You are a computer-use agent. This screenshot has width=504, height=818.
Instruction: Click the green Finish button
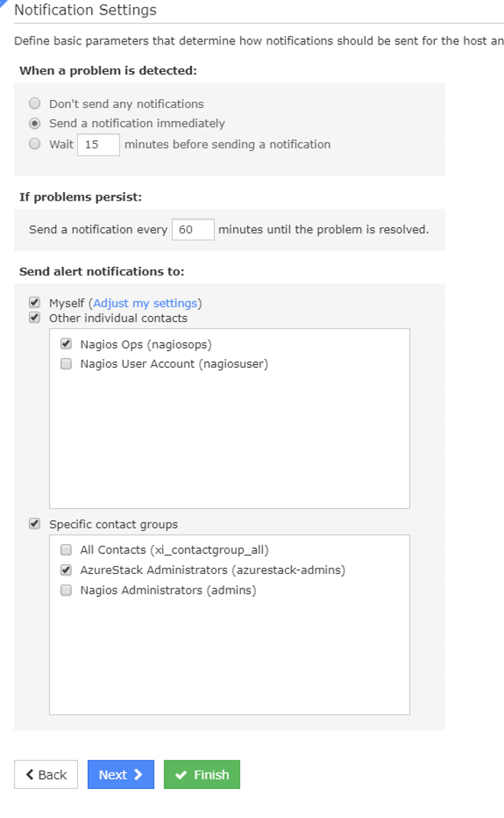click(x=202, y=774)
